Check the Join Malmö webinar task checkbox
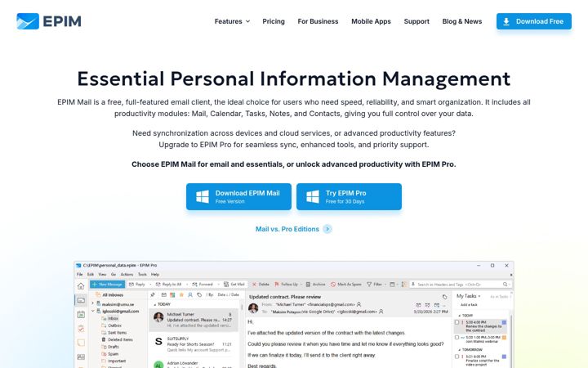Viewport: 588px width, 368px height. 457,338
